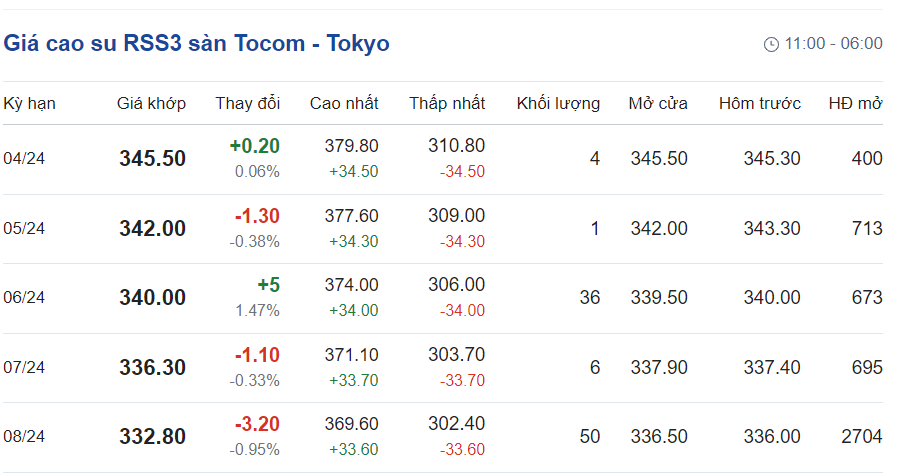Click the clock icon beside 11:00 - 06:00
Image resolution: width=902 pixels, height=474 pixels.
click(770, 44)
